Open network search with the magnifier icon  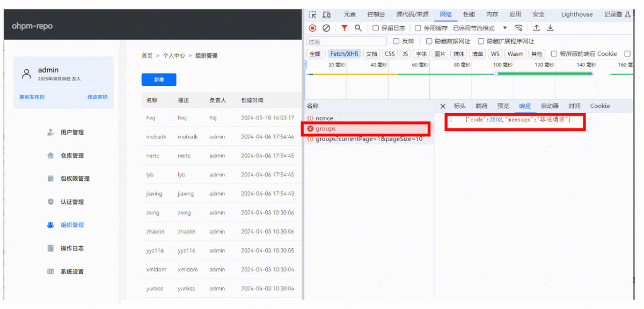[358, 28]
